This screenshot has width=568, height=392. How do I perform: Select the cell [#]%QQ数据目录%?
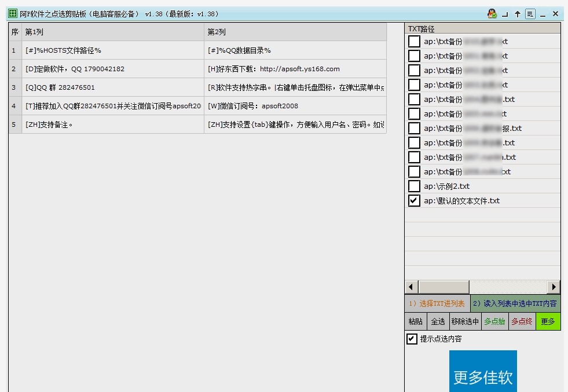click(x=295, y=50)
